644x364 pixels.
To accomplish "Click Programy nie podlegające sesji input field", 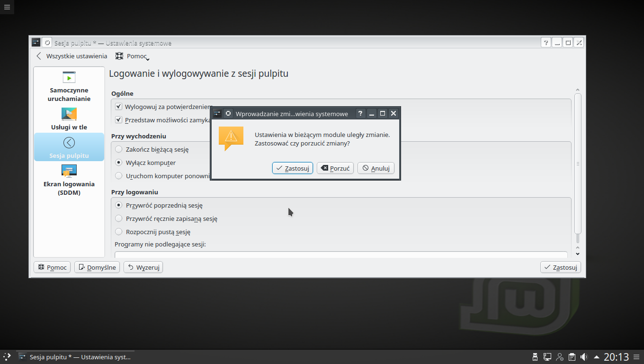I will coord(341,255).
